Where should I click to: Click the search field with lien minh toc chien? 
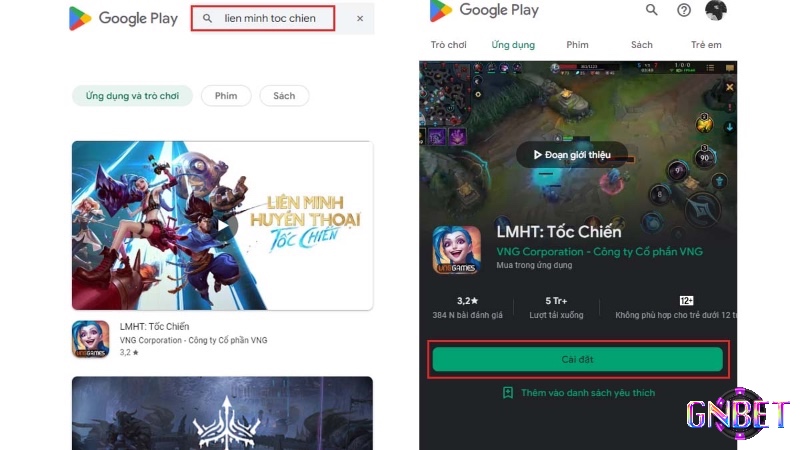pyautogui.click(x=263, y=18)
